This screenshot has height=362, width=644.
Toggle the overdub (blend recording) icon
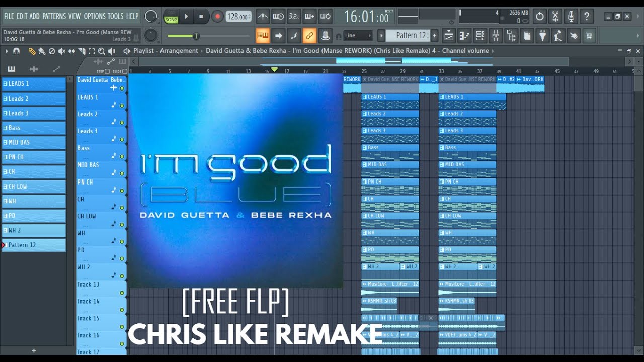coord(309,17)
